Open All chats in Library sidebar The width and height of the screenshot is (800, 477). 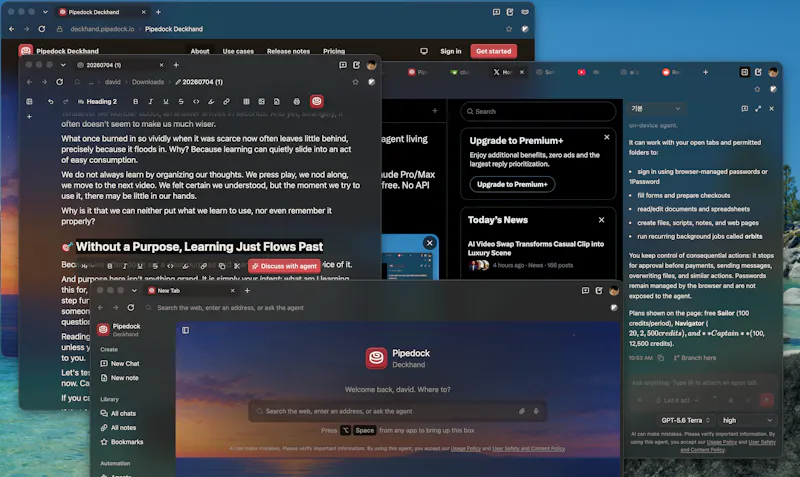[x=118, y=414]
